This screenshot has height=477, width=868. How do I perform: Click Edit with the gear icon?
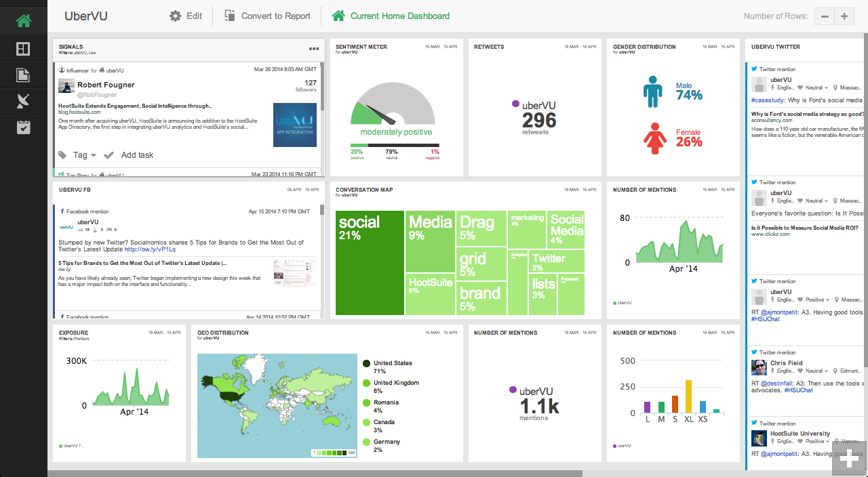pyautogui.click(x=186, y=16)
